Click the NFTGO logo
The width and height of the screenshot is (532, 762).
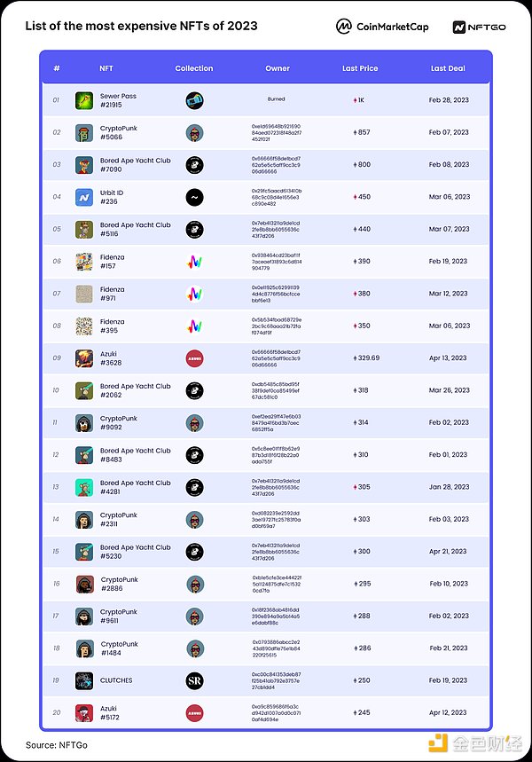[479, 27]
